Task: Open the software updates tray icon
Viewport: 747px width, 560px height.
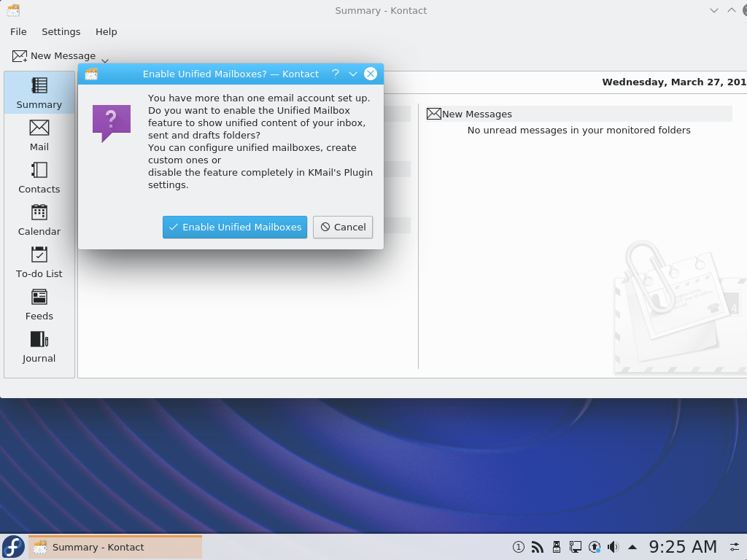Action: point(595,547)
